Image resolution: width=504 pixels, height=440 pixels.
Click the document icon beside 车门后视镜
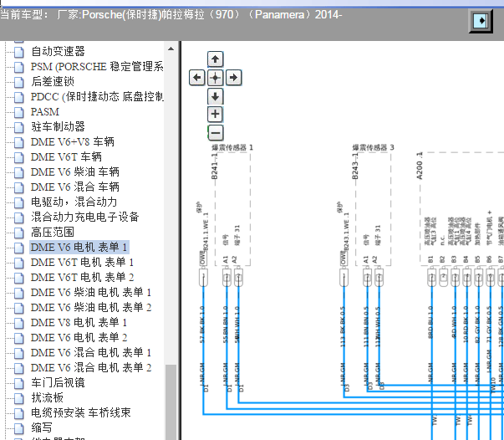coord(18,383)
